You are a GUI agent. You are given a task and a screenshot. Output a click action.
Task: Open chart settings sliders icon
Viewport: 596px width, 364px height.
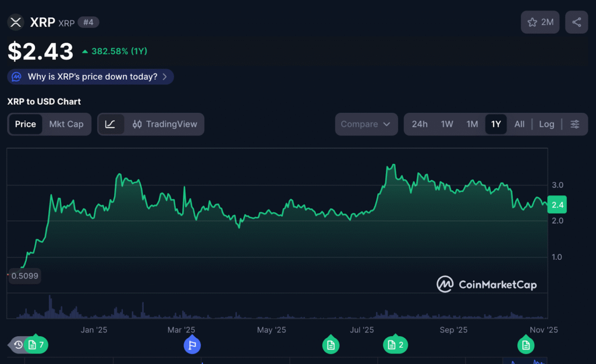pos(574,124)
